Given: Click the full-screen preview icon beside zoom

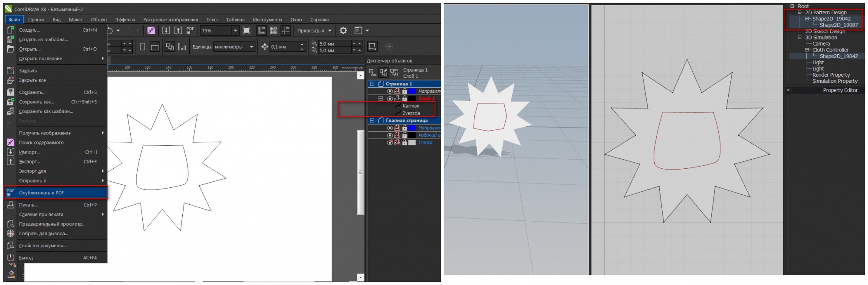Looking at the screenshot, I should coord(247,30).
